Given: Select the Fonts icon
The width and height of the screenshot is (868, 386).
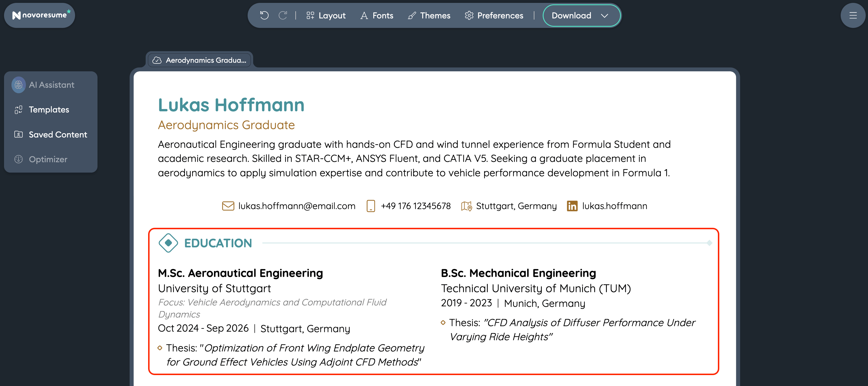Looking at the screenshot, I should point(364,16).
